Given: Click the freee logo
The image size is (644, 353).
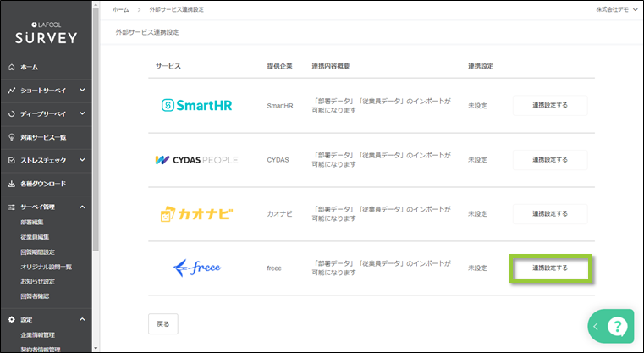Looking at the screenshot, I should 195,268.
